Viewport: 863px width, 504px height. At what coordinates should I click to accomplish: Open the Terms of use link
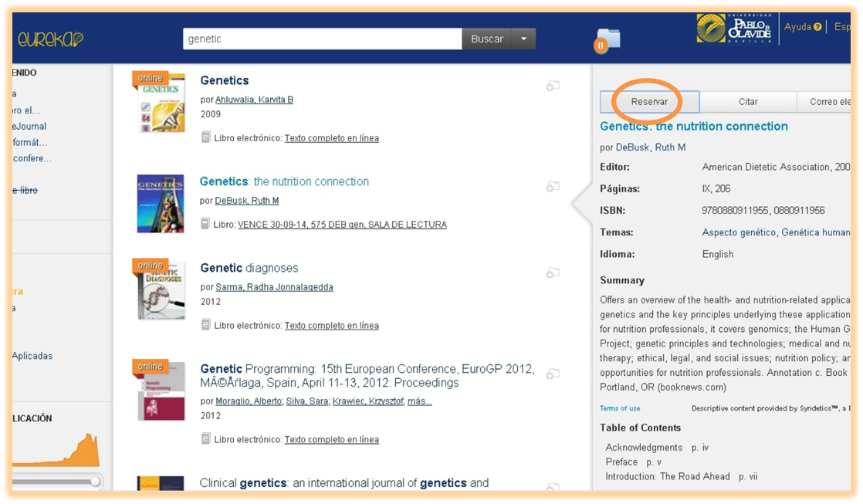[x=620, y=408]
